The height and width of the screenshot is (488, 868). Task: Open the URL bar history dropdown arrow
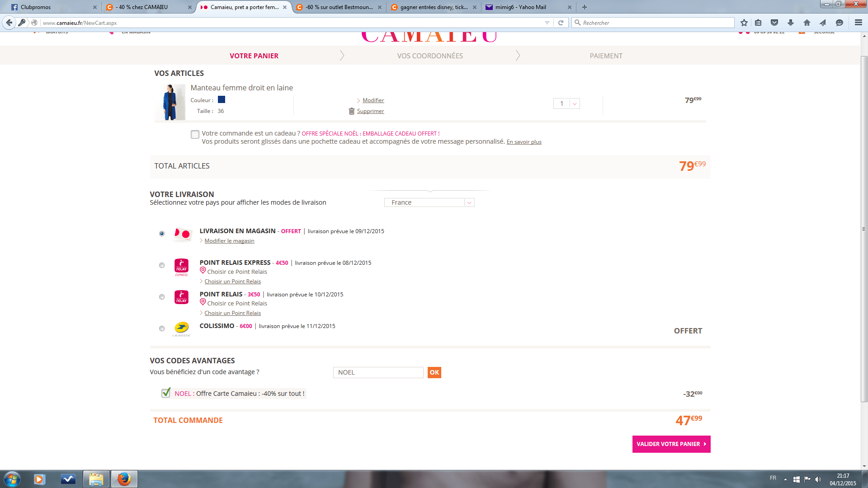tap(547, 23)
